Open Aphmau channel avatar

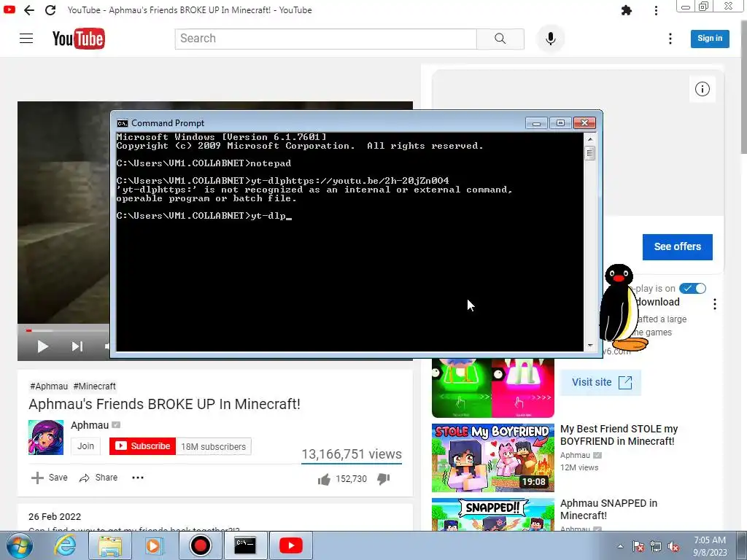(46, 437)
